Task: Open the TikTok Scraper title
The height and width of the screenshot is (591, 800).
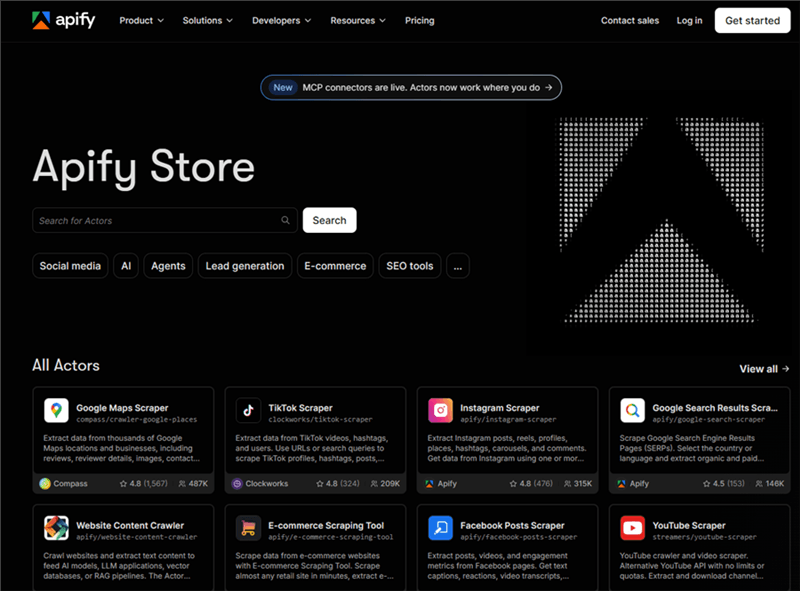Action: click(301, 408)
